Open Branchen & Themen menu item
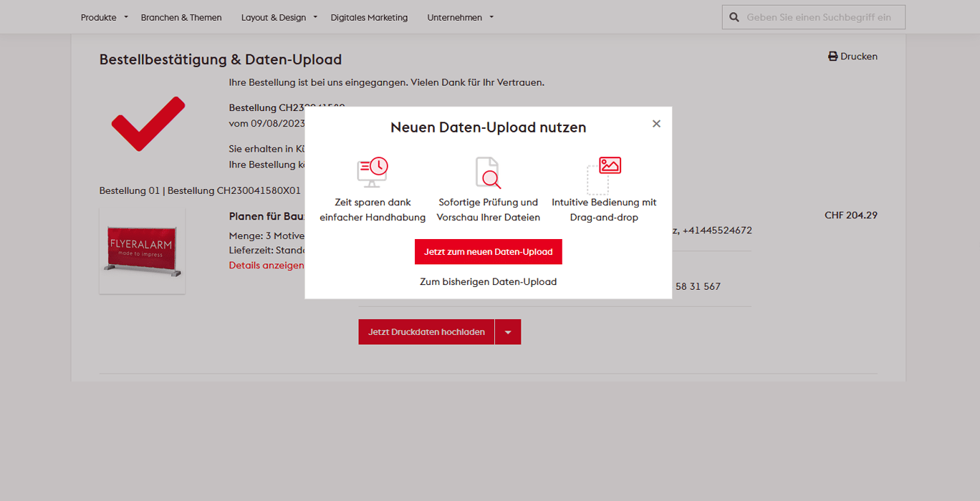 point(181,17)
